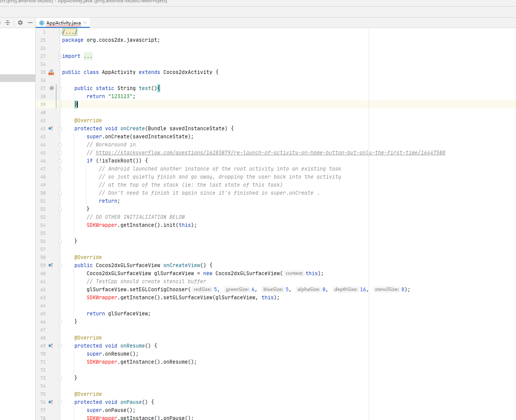Image resolution: width=516 pixels, height=420 pixels.
Task: Click line number 54 in gutter
Action: coord(43,225)
